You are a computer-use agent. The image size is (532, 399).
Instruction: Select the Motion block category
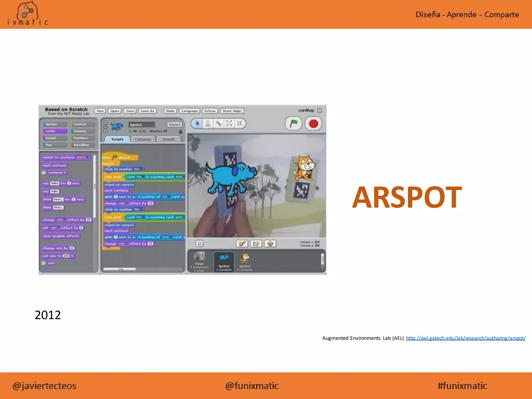[x=55, y=124]
